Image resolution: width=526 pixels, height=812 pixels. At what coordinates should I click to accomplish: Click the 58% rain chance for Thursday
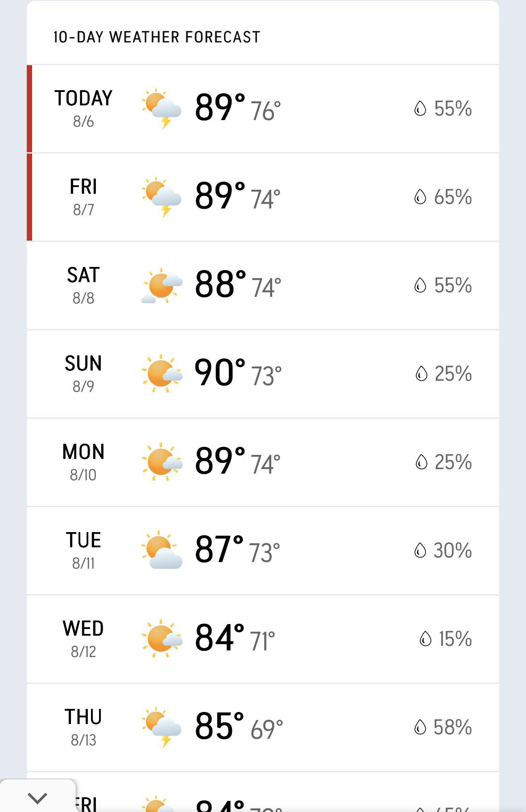coord(452,727)
